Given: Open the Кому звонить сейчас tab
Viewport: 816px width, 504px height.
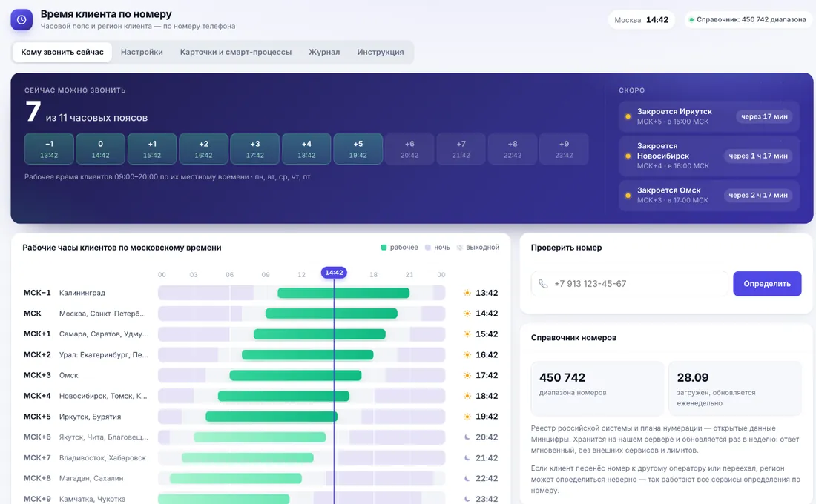Looking at the screenshot, I should [62, 52].
